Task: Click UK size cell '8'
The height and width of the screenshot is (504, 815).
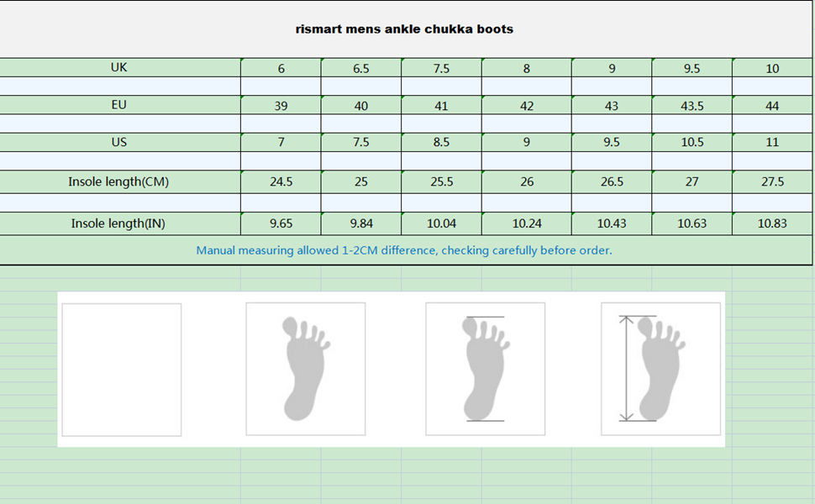Action: pos(527,68)
